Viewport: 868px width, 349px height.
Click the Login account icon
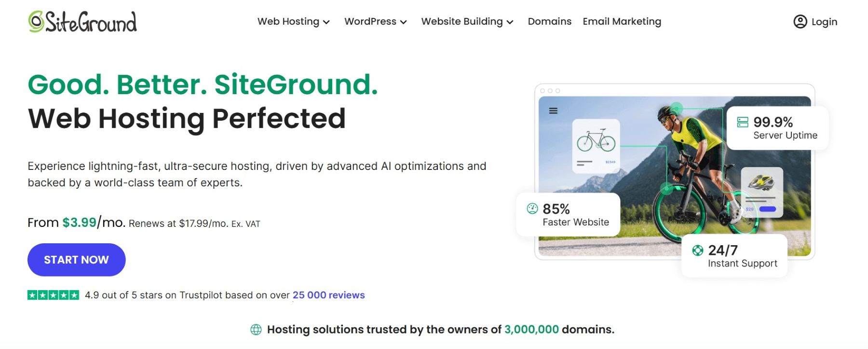[800, 21]
